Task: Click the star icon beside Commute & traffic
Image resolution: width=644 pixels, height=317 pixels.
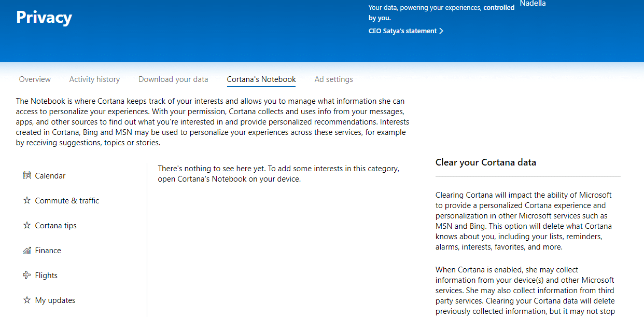Action: coord(27,201)
